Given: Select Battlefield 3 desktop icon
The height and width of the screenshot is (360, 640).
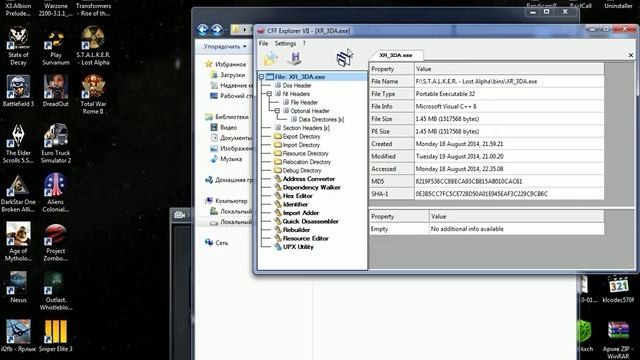Looking at the screenshot, I should pyautogui.click(x=18, y=91).
